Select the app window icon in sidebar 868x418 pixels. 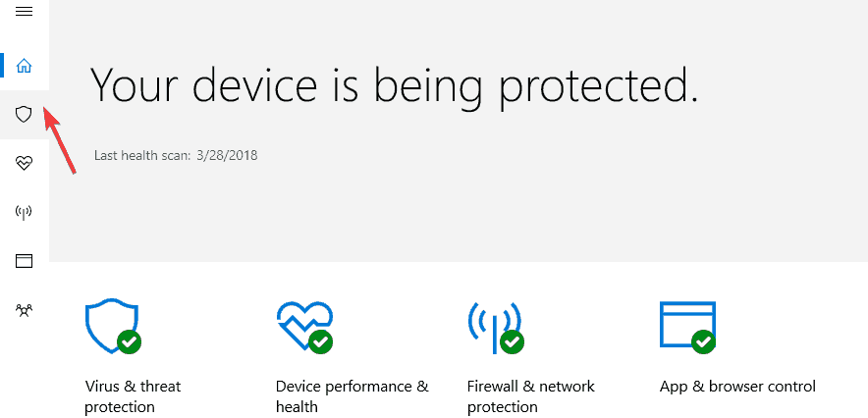[24, 261]
